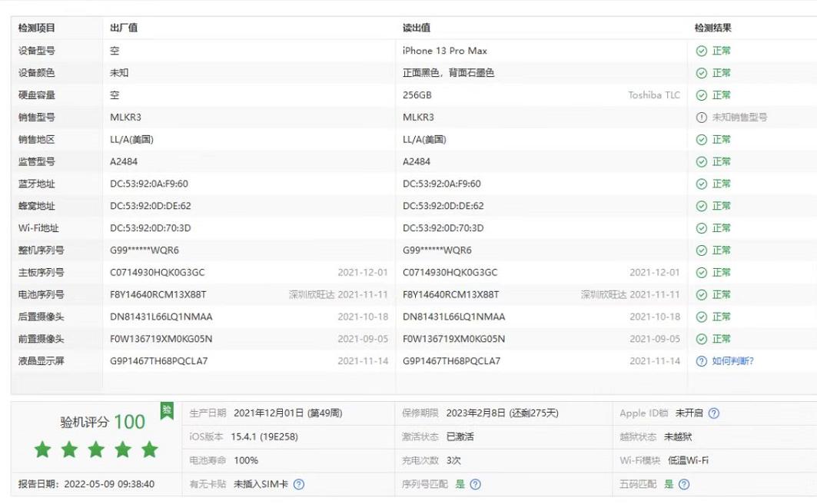
Task: Click the 正常 icon for 监管型号
Action: (x=699, y=161)
